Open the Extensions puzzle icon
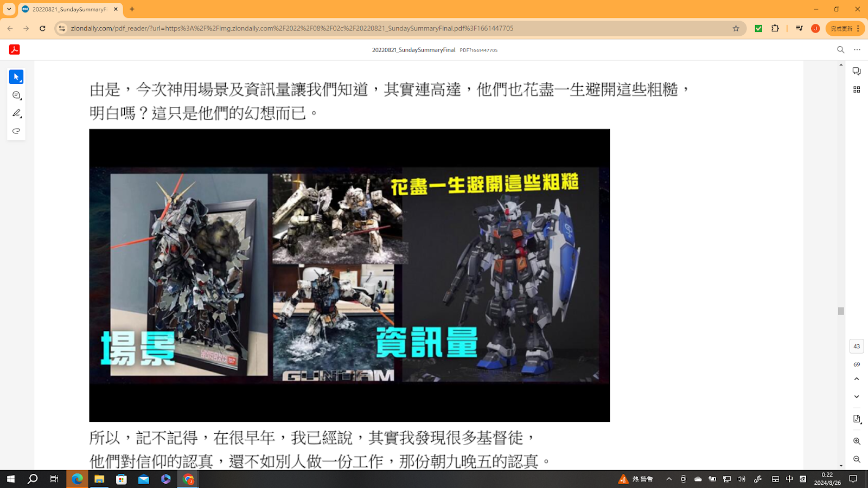 [775, 28]
